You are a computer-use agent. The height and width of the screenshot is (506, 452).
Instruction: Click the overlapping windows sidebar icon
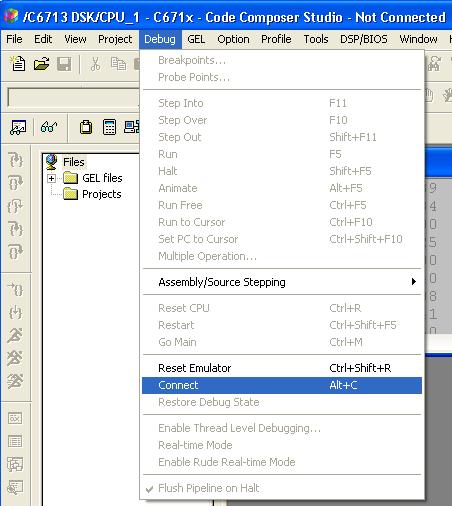click(15, 464)
